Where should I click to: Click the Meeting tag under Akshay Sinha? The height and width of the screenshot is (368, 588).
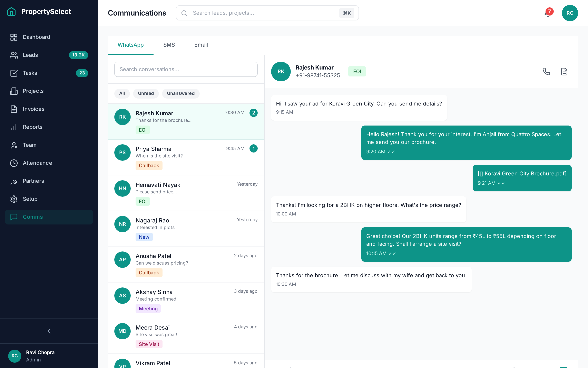148,309
